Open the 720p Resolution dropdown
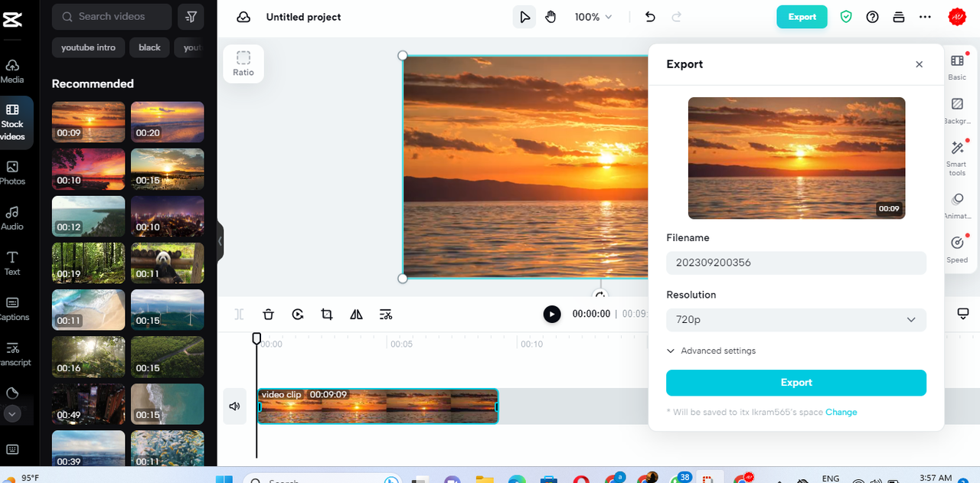This screenshot has height=483, width=980. [x=796, y=320]
